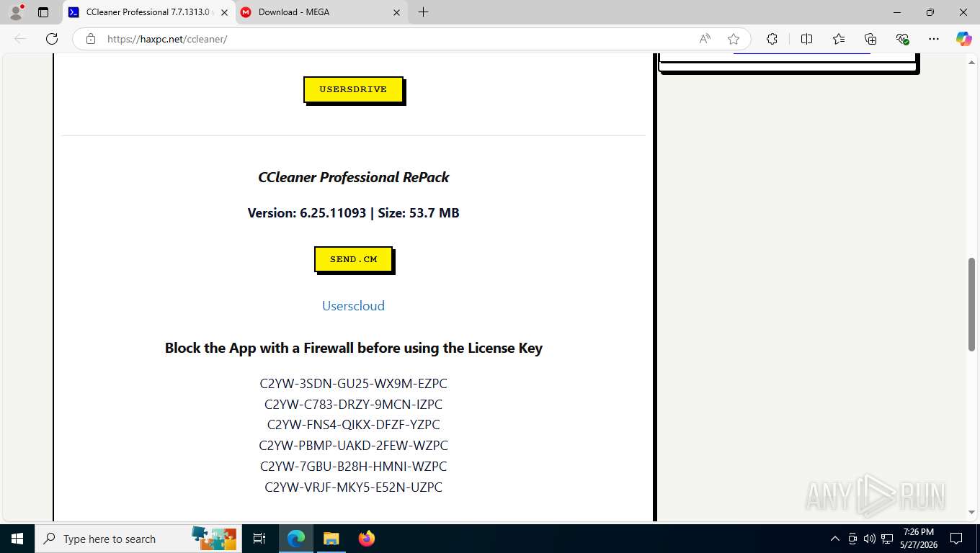
Task: Click the SEND.CM download button
Action: tap(354, 259)
